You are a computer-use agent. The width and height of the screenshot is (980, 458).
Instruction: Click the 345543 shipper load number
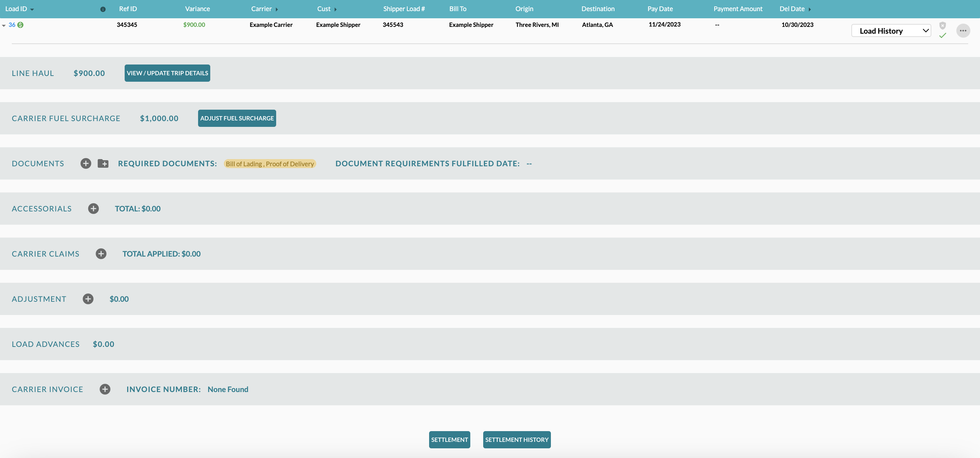[393, 25]
